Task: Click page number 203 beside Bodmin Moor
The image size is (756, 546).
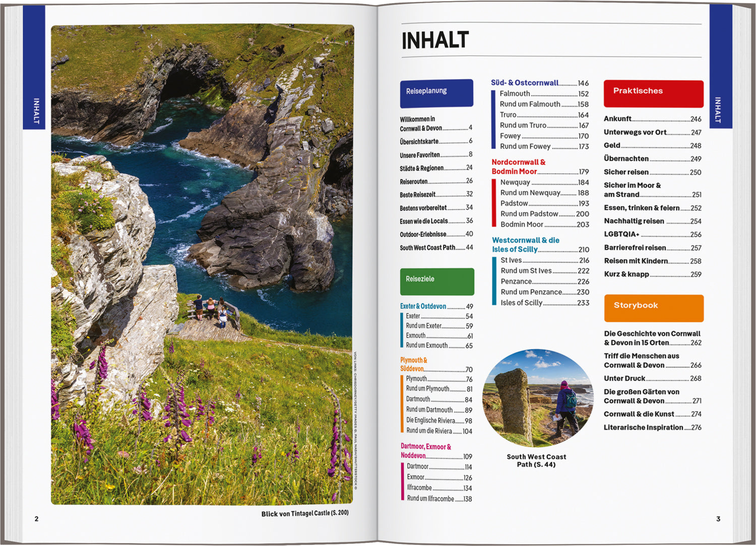Action: coord(583,224)
